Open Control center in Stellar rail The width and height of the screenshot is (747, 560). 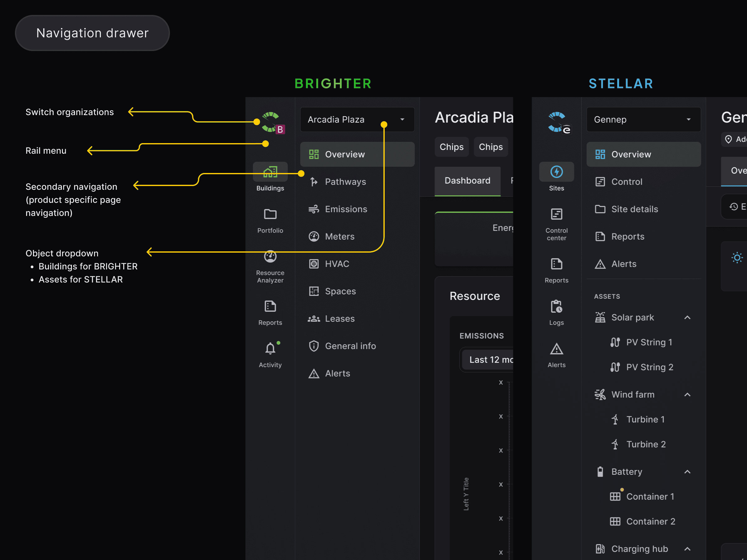(556, 215)
